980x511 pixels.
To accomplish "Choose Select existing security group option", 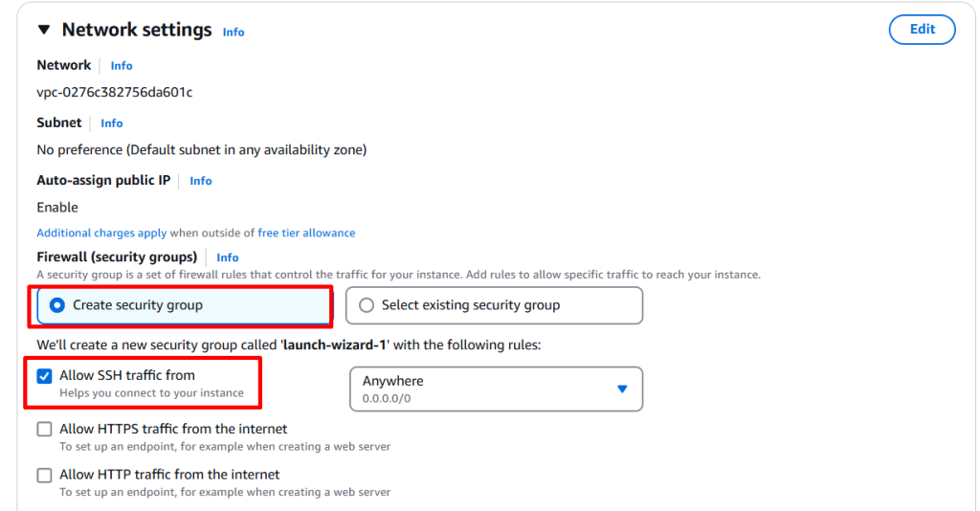I will [367, 305].
